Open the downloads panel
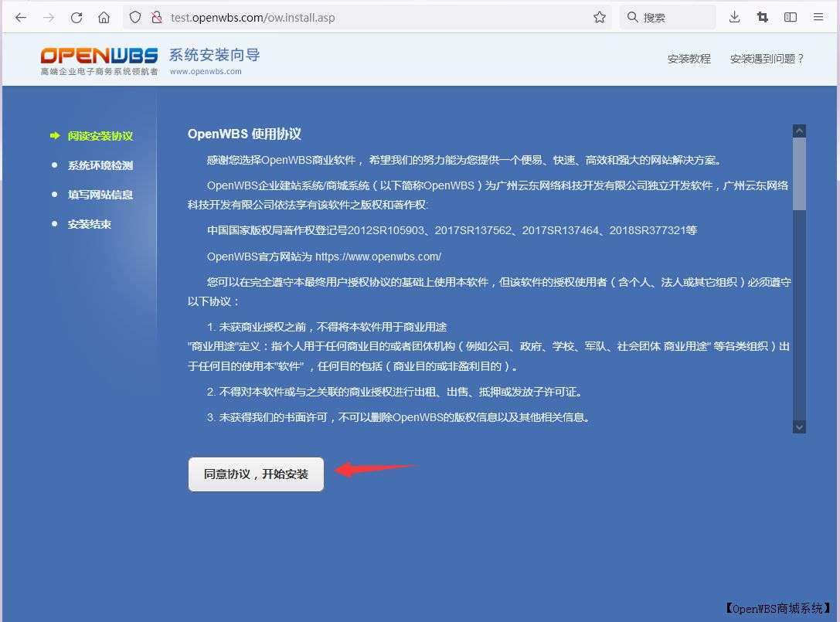The width and height of the screenshot is (840, 622). click(734, 16)
